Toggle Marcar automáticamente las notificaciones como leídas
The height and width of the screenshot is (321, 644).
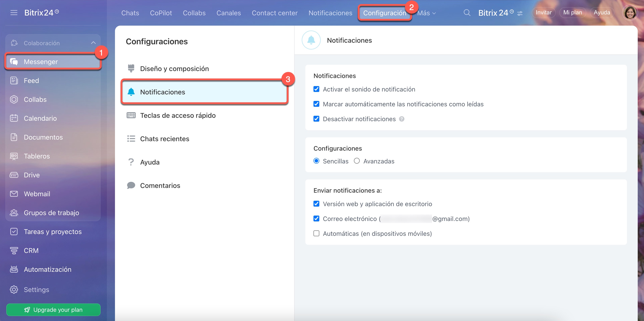click(317, 104)
